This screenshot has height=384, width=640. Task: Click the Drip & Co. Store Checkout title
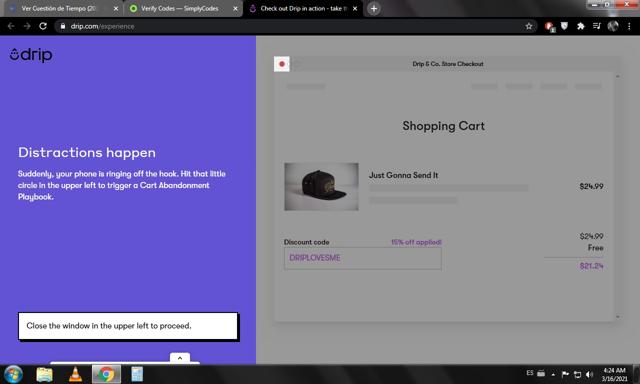coord(448,64)
